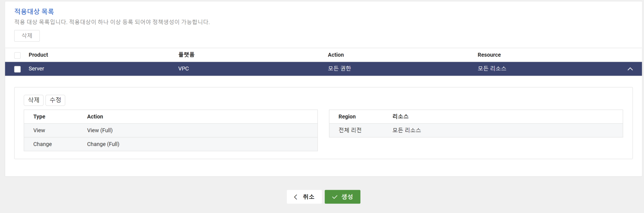This screenshot has height=213, width=644.
Task: Check the checkbox on the Server VPC row
Action: coord(18,69)
